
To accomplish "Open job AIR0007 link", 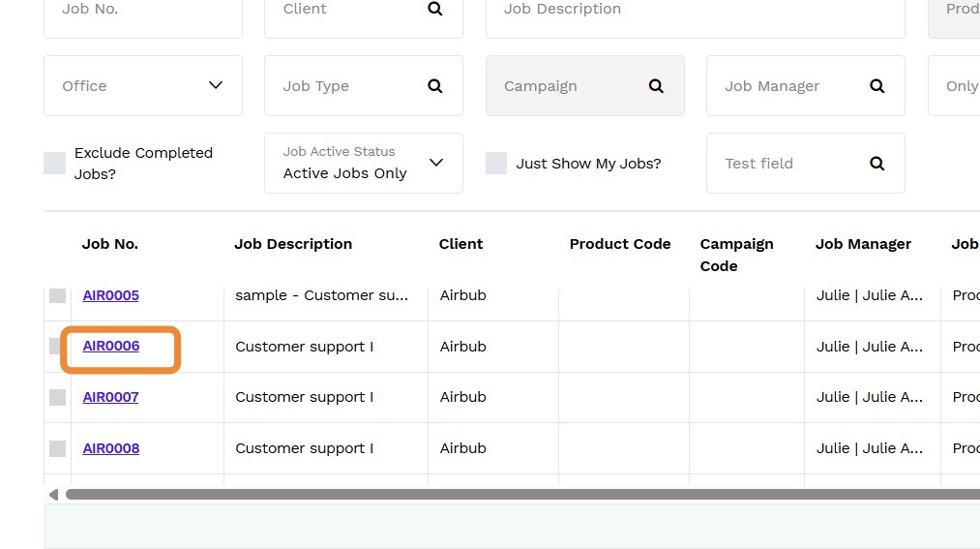I will click(x=110, y=397).
